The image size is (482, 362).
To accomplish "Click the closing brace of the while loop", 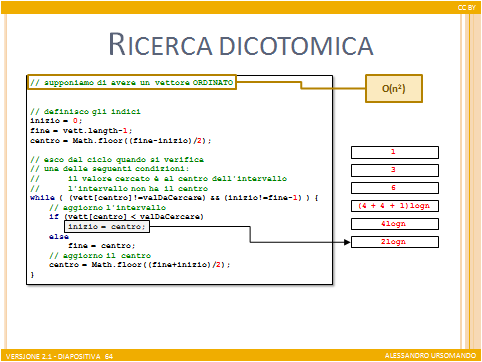I will pos(32,275).
